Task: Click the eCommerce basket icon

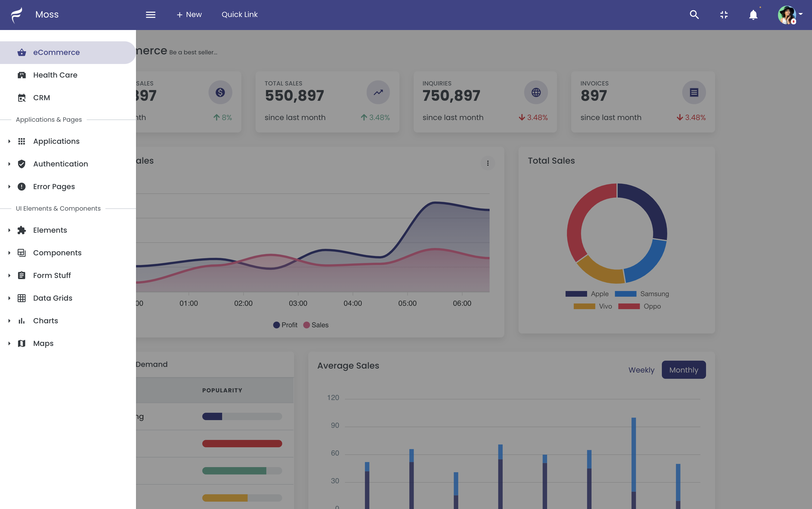Action: 22,53
